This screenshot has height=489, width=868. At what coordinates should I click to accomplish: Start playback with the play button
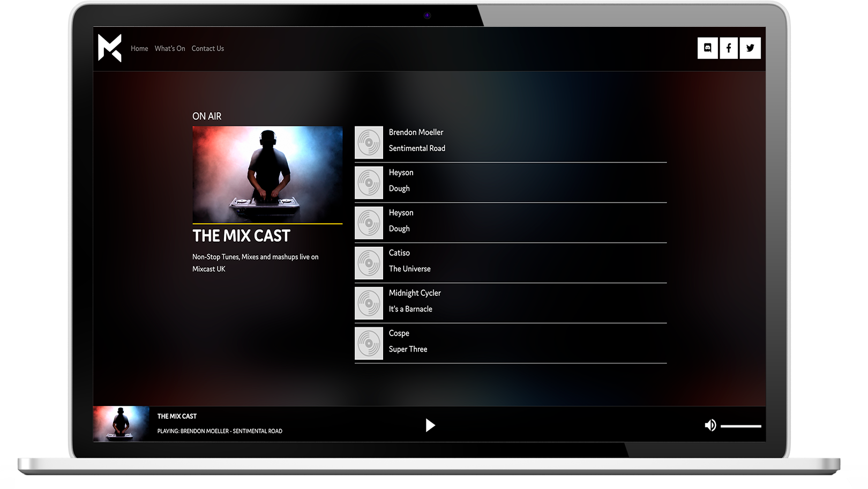(x=430, y=426)
